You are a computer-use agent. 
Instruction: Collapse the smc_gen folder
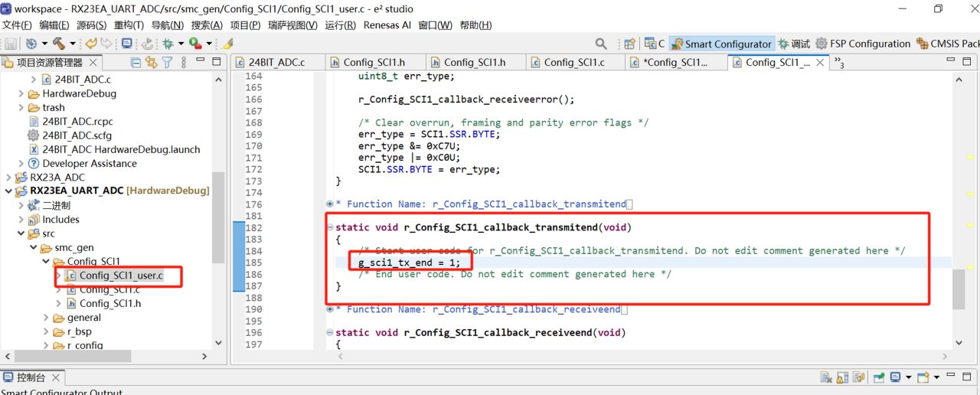[33, 247]
